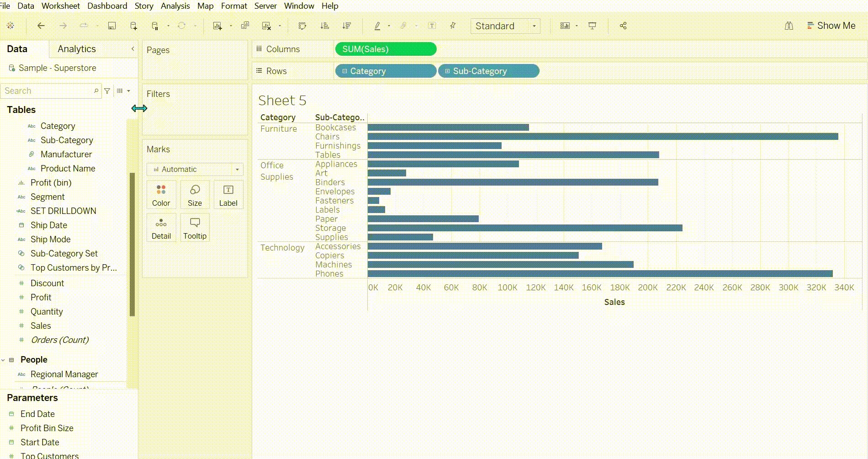
Task: Open the Analysis menu
Action: pos(175,6)
